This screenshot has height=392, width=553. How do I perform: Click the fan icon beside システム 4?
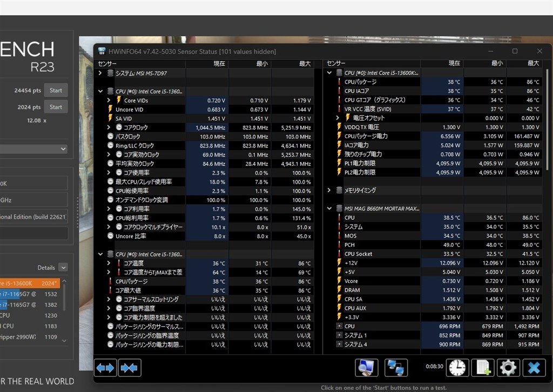(x=339, y=344)
